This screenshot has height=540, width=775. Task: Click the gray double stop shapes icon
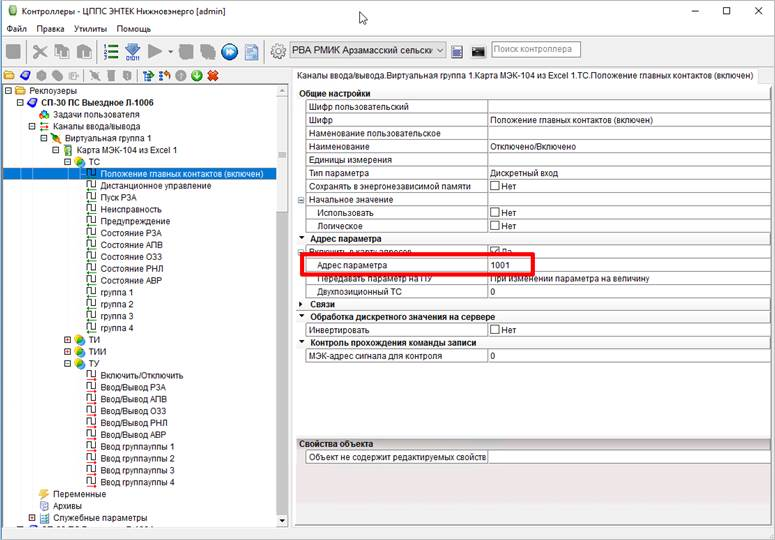pos(208,51)
